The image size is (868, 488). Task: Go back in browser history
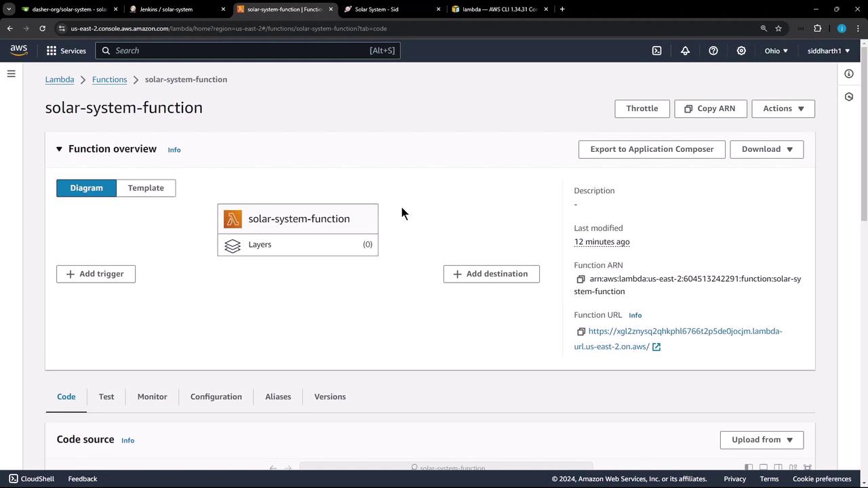click(9, 28)
